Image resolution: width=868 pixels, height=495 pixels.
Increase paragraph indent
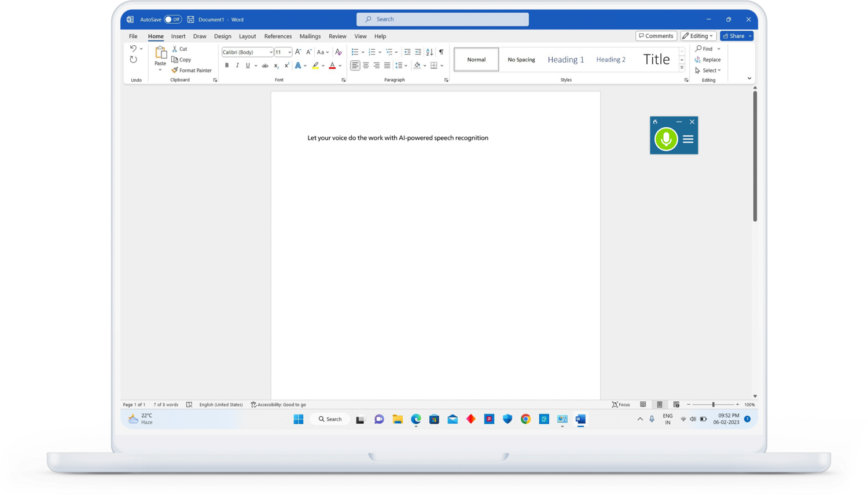pyautogui.click(x=418, y=52)
